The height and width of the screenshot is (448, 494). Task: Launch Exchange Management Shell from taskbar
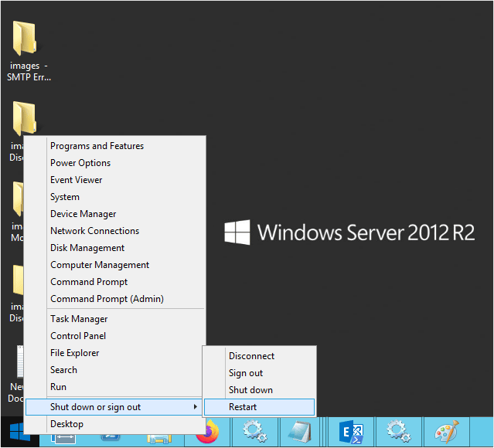point(351,431)
